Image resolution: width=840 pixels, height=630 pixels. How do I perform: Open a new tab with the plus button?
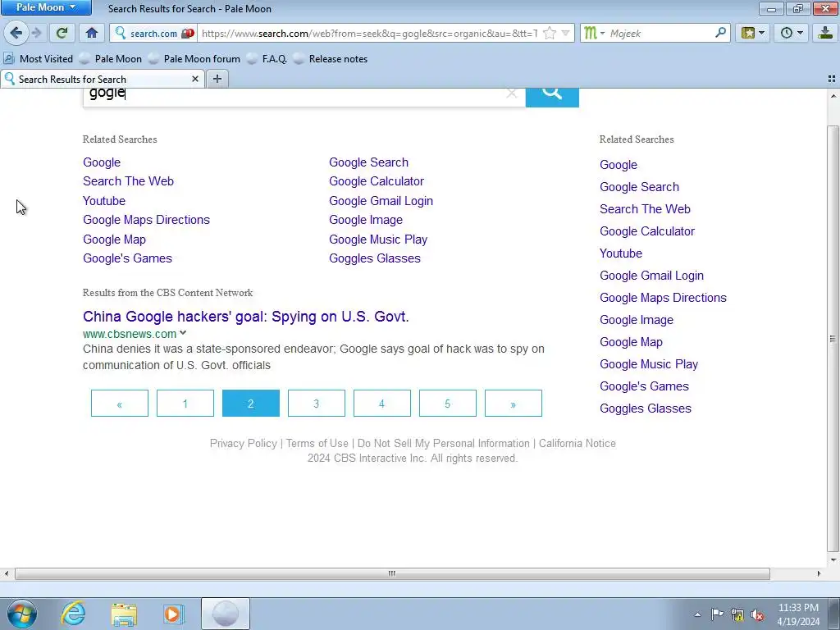[217, 80]
